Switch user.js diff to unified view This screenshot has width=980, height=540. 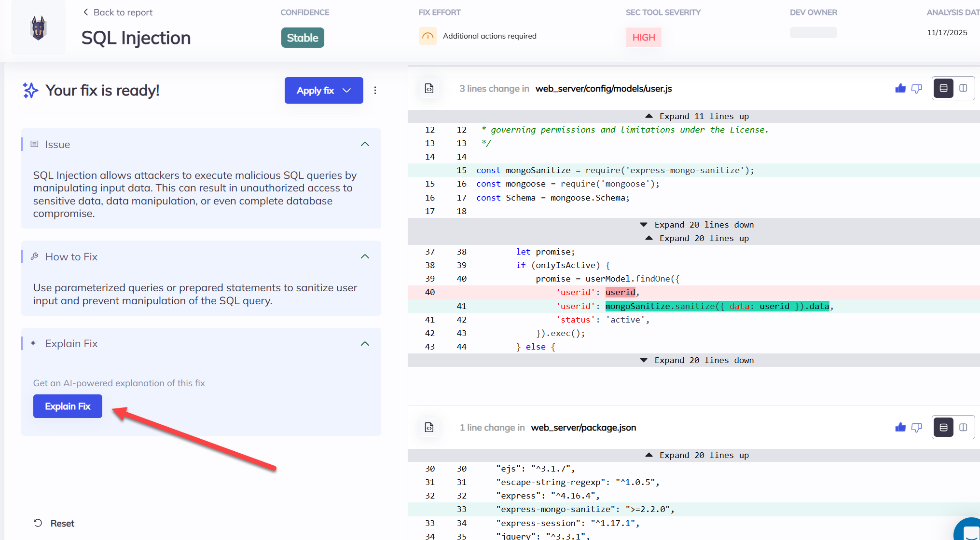943,88
